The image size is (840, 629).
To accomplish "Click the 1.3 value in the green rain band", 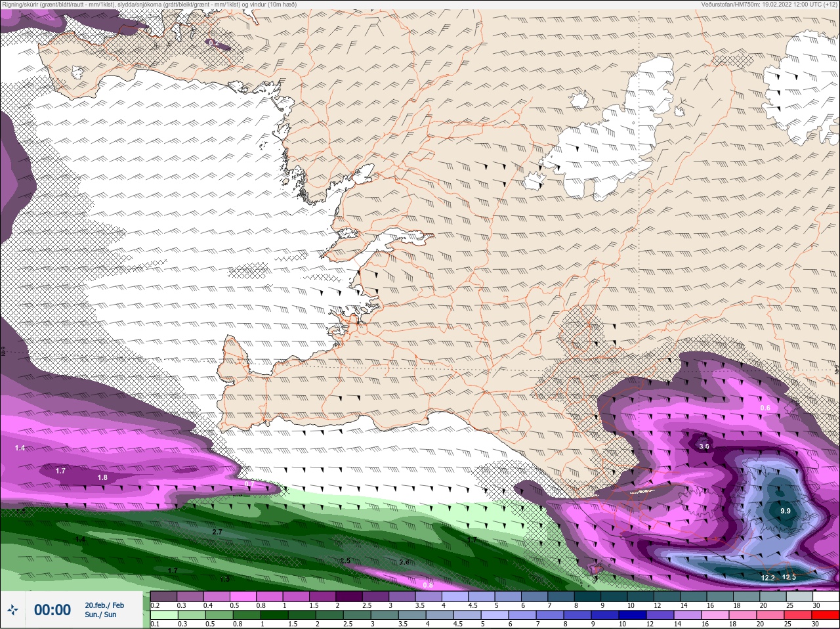I will pyautogui.click(x=225, y=579).
